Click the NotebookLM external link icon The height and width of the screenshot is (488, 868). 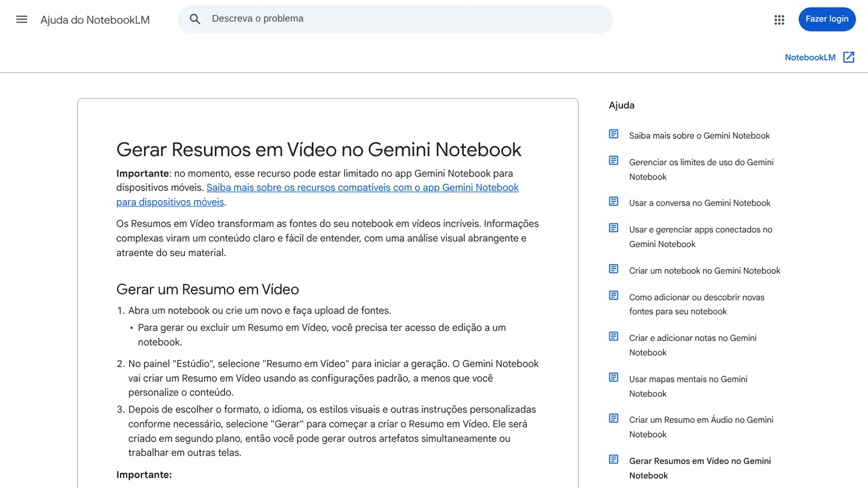[848, 57]
